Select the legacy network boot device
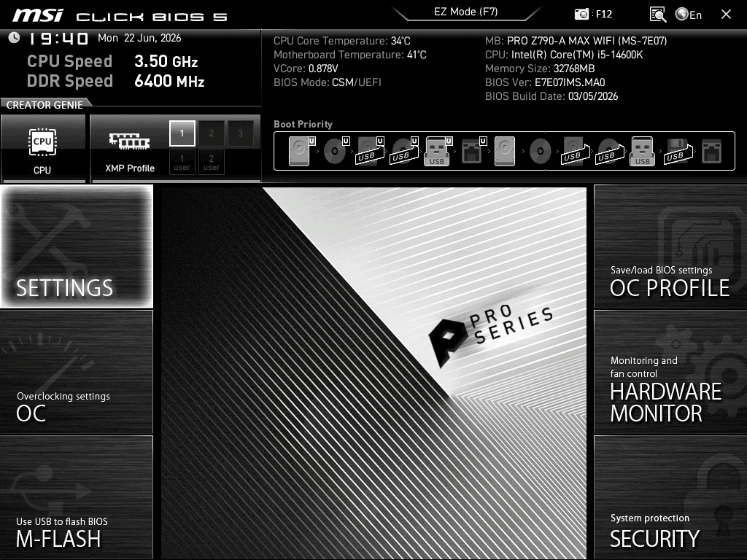The height and width of the screenshot is (560, 747). [712, 151]
